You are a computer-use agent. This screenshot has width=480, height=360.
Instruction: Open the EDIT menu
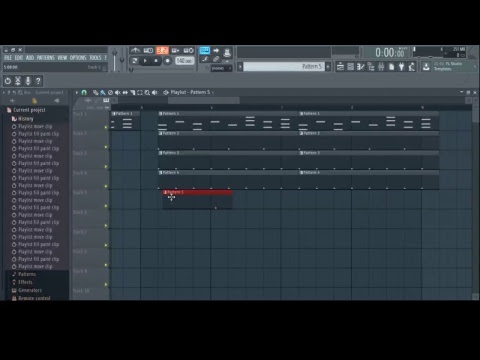(x=19, y=58)
